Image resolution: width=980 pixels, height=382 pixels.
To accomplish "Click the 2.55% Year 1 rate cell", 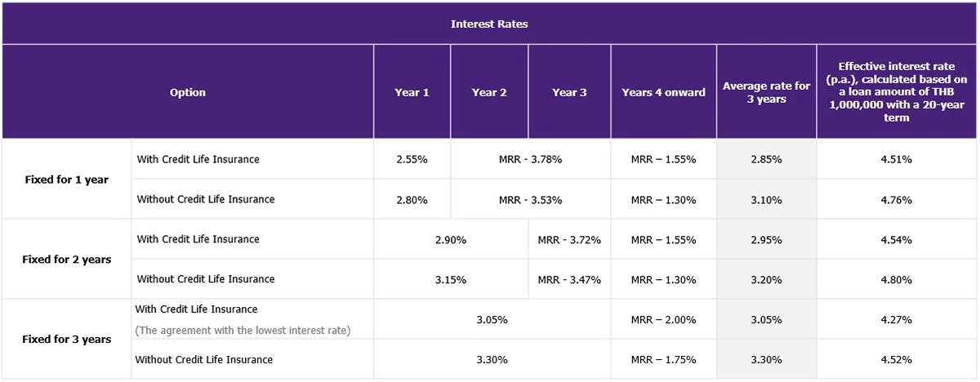I will pos(412,159).
